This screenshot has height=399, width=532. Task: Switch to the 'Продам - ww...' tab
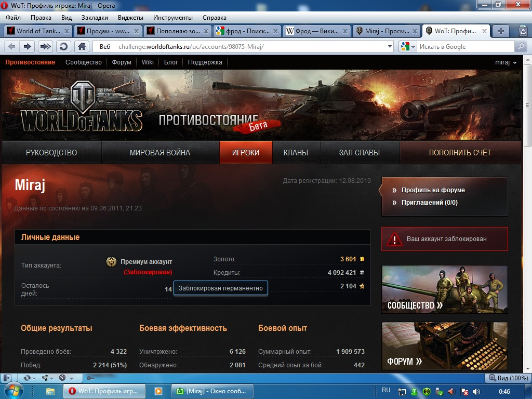tap(108, 31)
